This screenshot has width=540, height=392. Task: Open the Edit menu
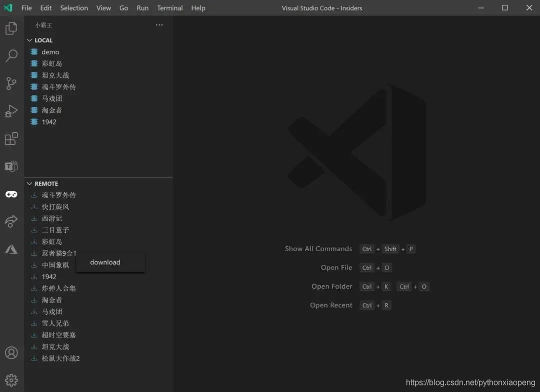(46, 8)
